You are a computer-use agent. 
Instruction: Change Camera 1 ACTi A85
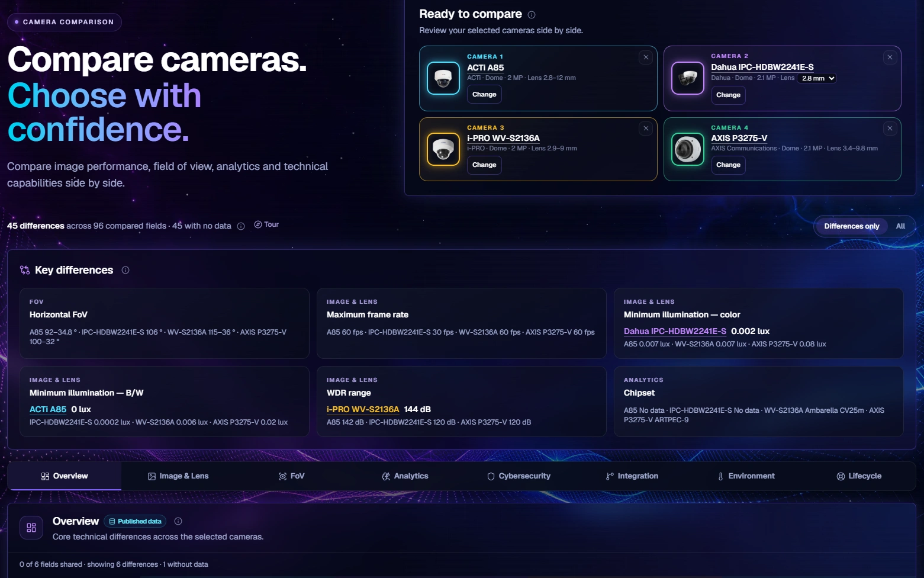tap(484, 95)
